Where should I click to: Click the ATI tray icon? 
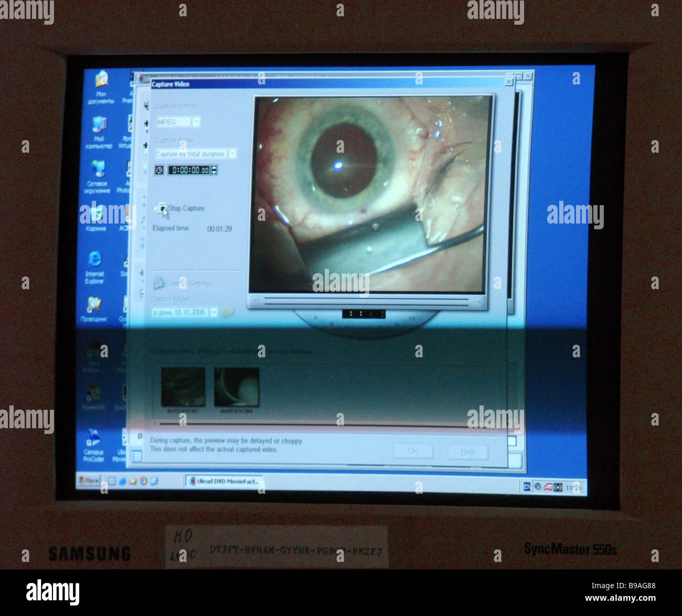(548, 487)
